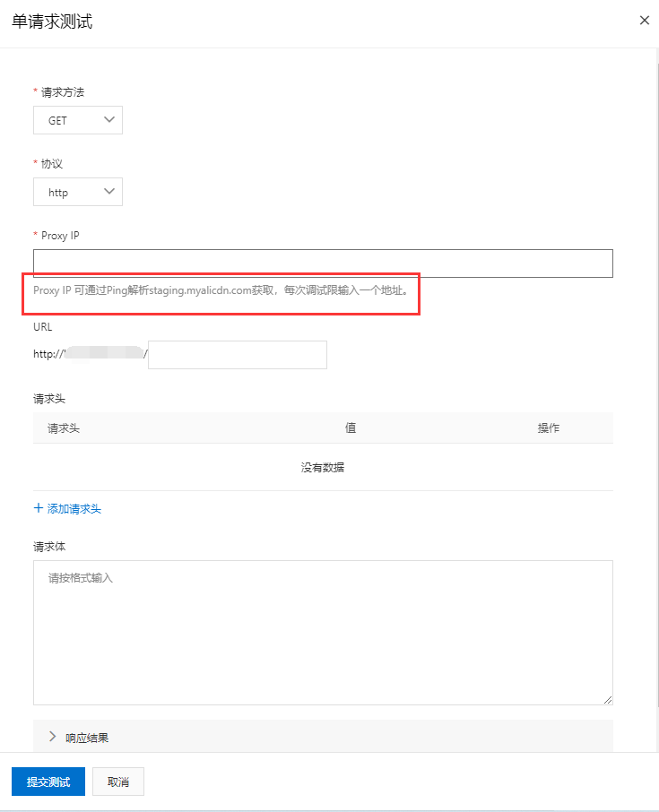This screenshot has width=659, height=812.
Task: Click the 响应结果 section label
Action: click(x=88, y=738)
